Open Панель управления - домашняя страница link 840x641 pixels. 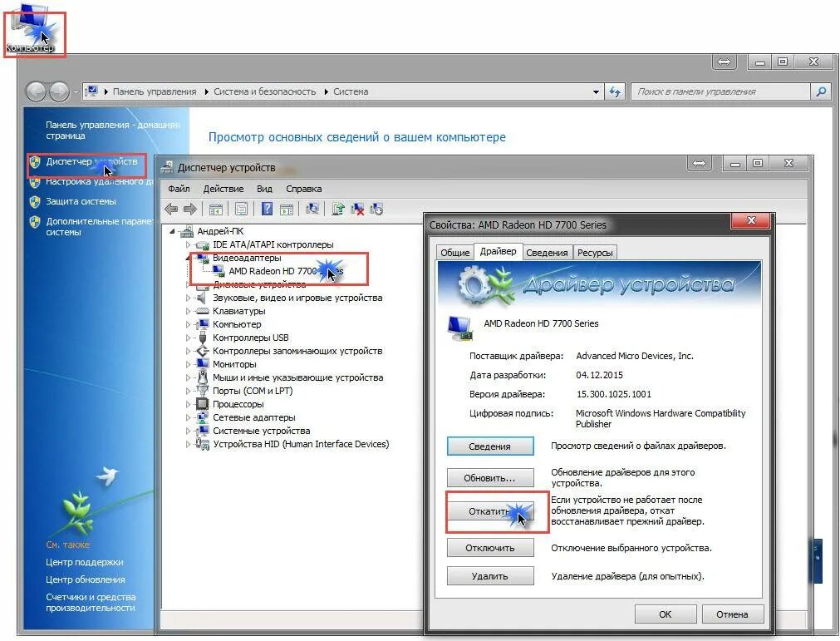click(112, 130)
